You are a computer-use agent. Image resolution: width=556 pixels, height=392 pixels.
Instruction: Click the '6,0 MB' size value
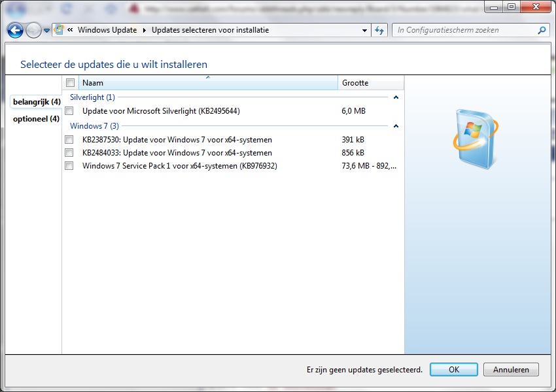pos(353,111)
